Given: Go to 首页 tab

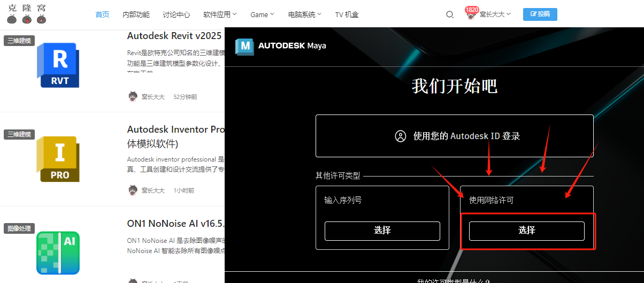Looking at the screenshot, I should tap(102, 14).
